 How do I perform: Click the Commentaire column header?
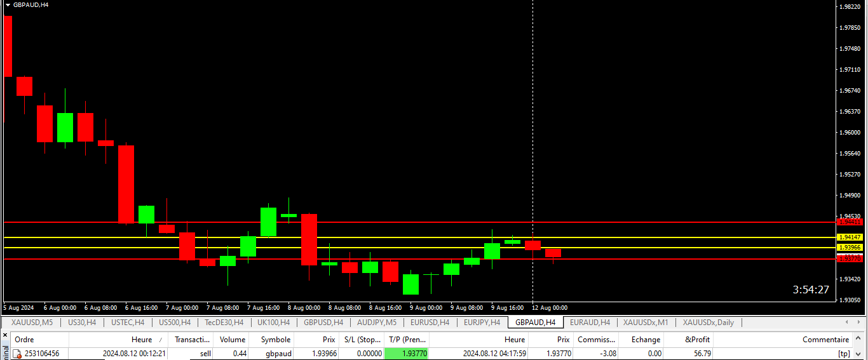[825, 340]
